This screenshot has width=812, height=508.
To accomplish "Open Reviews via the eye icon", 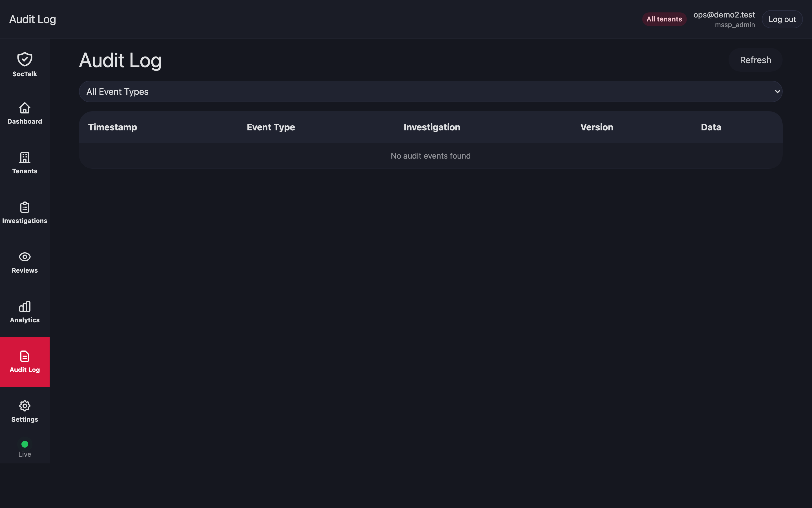I will coord(25,257).
